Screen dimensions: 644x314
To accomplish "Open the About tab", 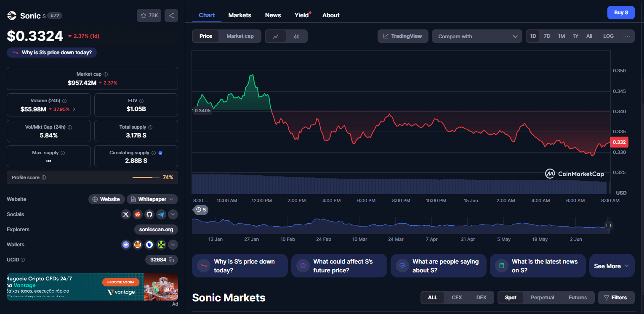I will (331, 15).
